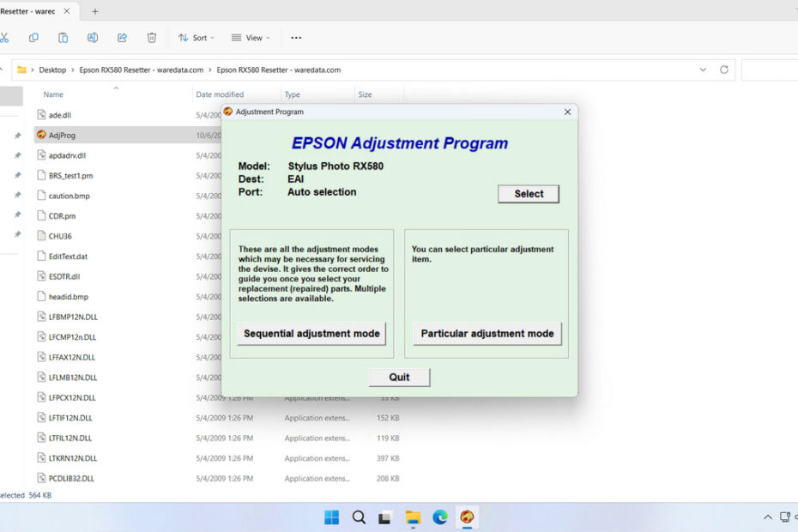Click Quit in the Adjustment Program

click(x=400, y=378)
